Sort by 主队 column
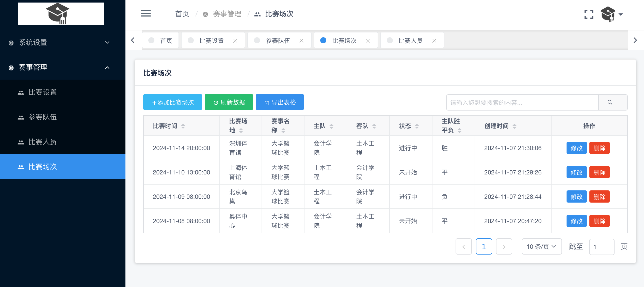644x287 pixels. [x=331, y=126]
